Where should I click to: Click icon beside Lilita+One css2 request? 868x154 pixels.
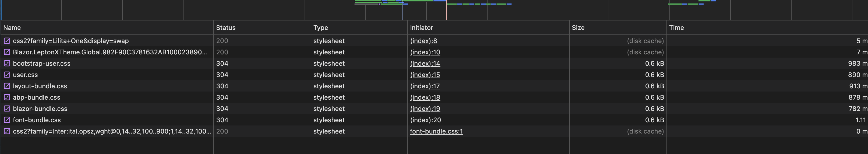[x=7, y=41]
